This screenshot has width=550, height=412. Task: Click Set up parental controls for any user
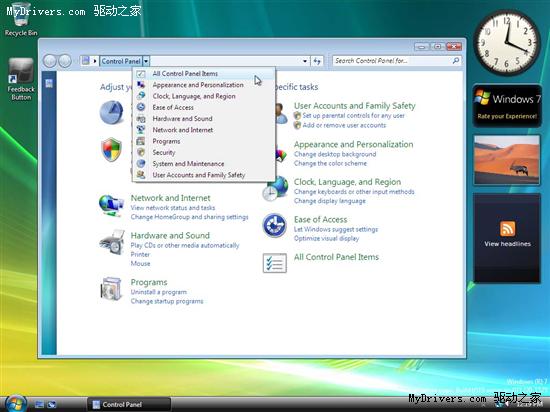pyautogui.click(x=354, y=115)
